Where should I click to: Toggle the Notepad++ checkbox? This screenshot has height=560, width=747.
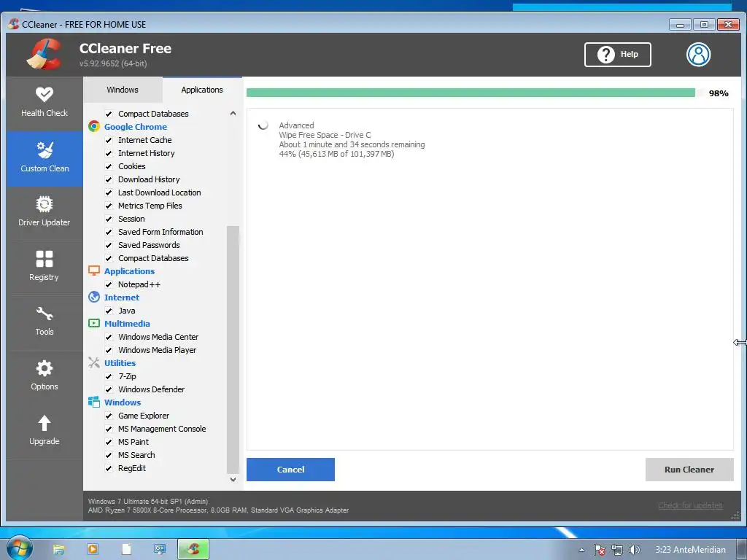click(x=109, y=284)
